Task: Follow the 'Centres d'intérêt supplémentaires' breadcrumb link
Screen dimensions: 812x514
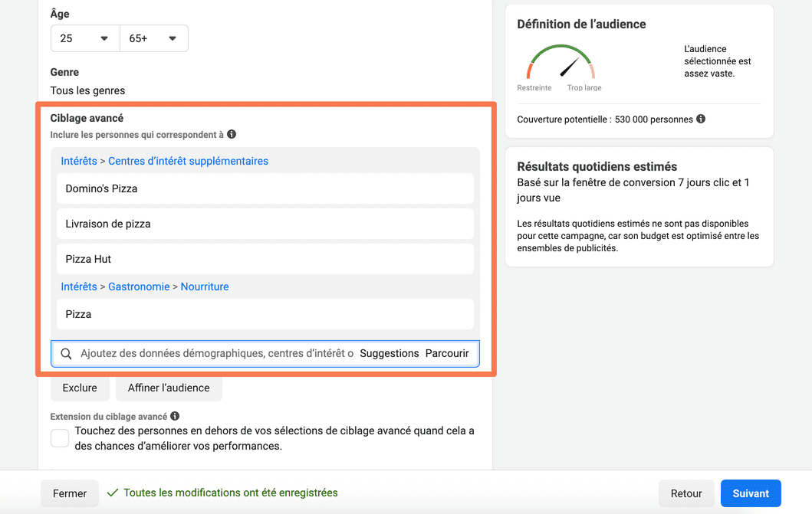Action: pyautogui.click(x=188, y=161)
